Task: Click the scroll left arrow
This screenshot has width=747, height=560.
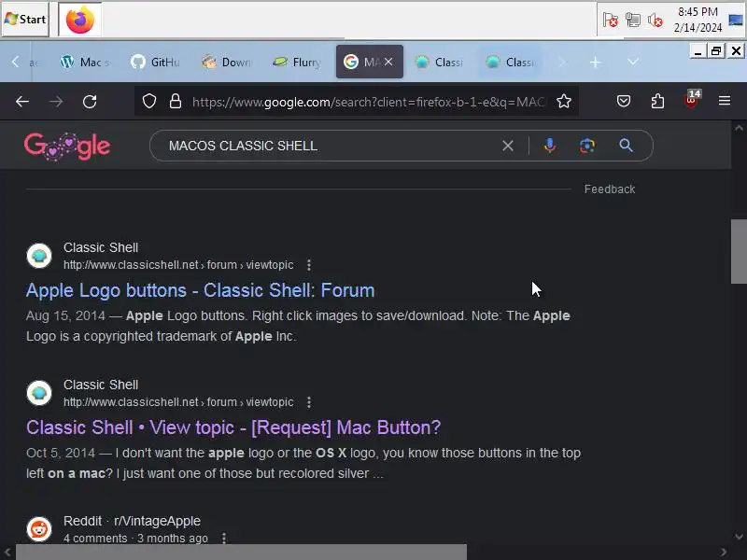Action: [x=7, y=553]
